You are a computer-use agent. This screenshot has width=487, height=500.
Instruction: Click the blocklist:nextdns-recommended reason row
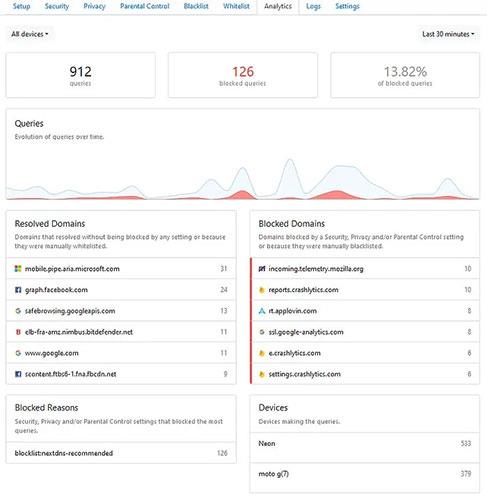(121, 453)
